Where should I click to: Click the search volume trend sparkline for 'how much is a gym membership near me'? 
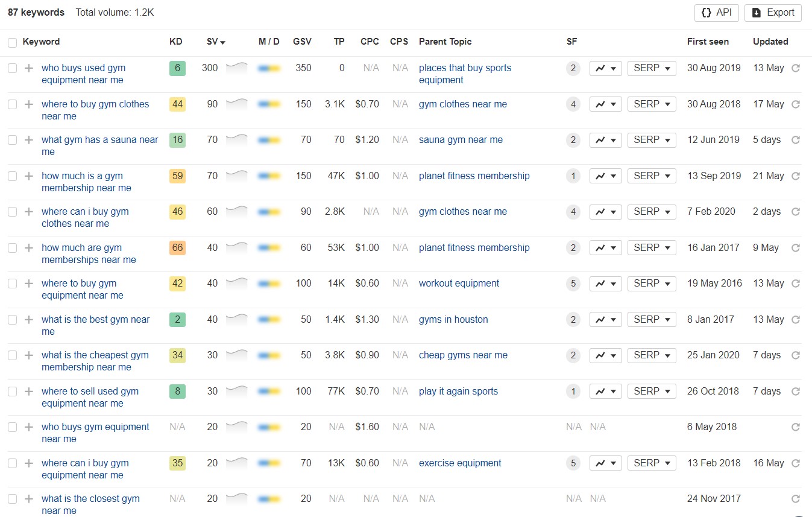tap(236, 176)
